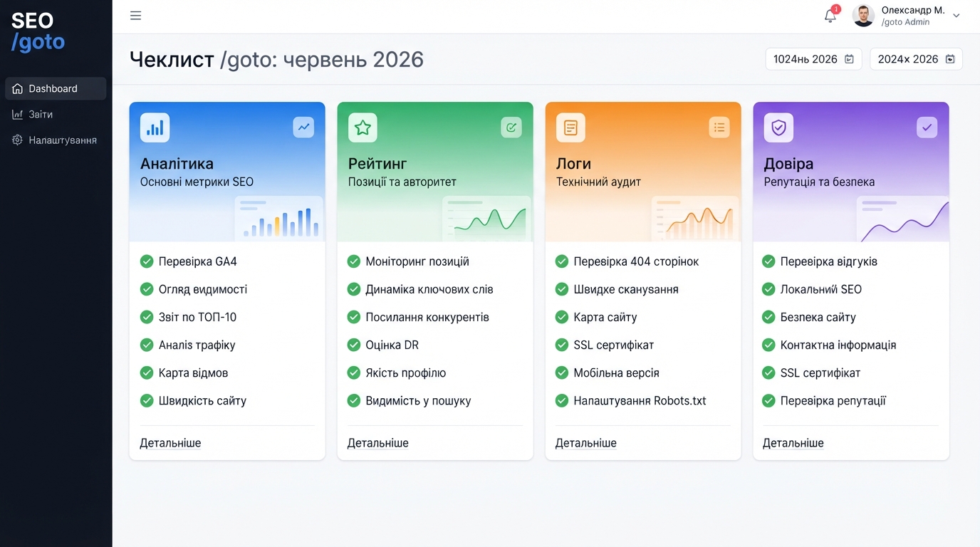Click the list icon on Логи card

pyautogui.click(x=719, y=127)
